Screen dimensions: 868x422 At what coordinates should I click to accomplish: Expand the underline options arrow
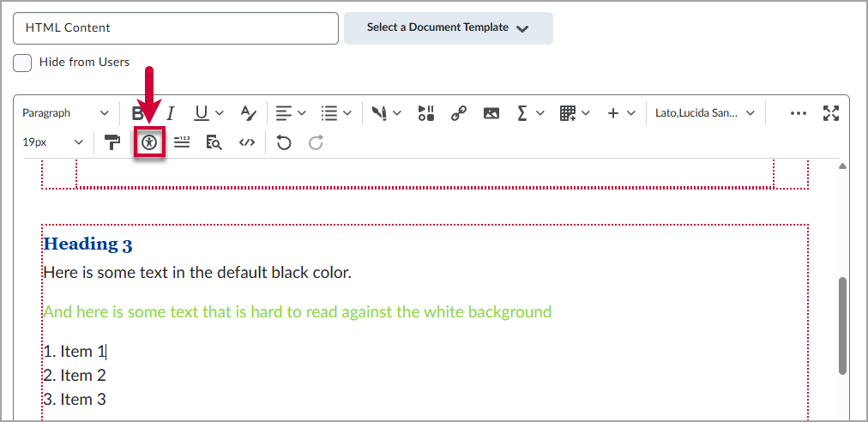pos(220,113)
